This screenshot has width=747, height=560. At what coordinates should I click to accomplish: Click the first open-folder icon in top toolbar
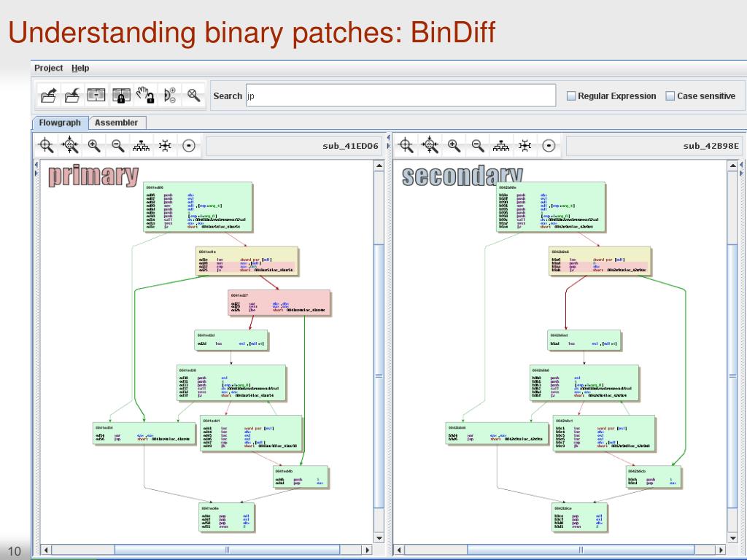click(x=48, y=95)
